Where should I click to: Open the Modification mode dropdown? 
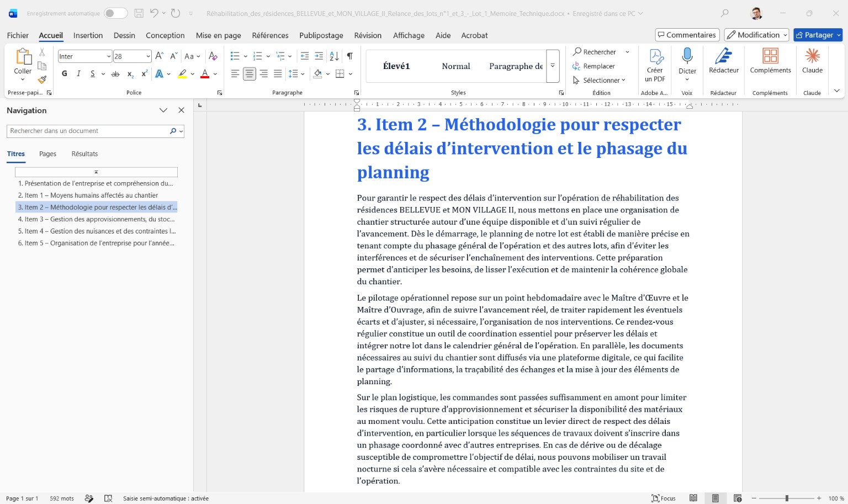(756, 35)
